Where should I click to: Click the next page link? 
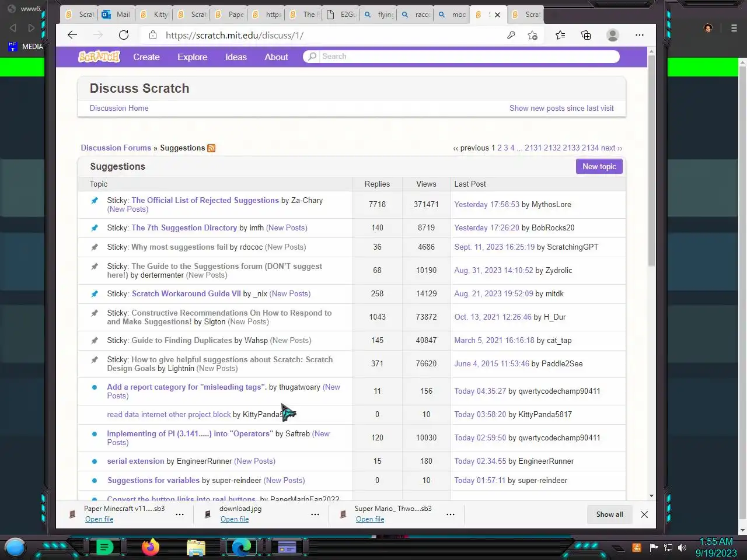pos(612,148)
